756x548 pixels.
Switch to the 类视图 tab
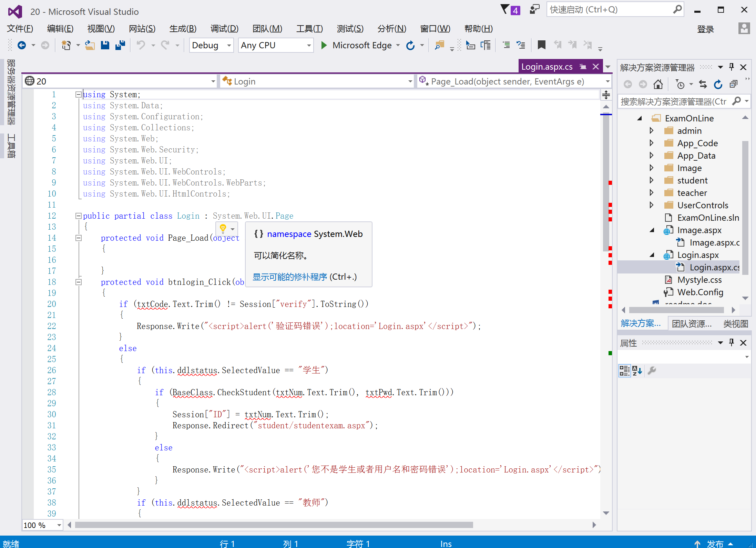[x=735, y=323]
